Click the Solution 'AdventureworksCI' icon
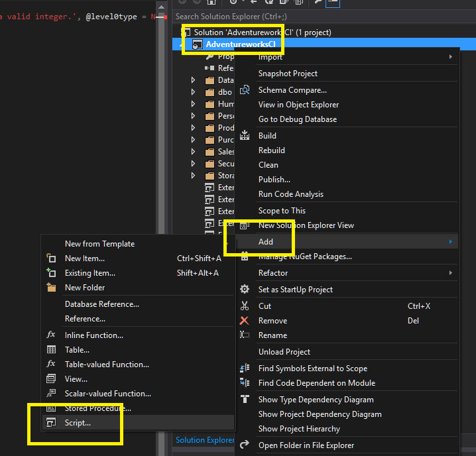Screen dimensions: 476x456 tap(186, 32)
